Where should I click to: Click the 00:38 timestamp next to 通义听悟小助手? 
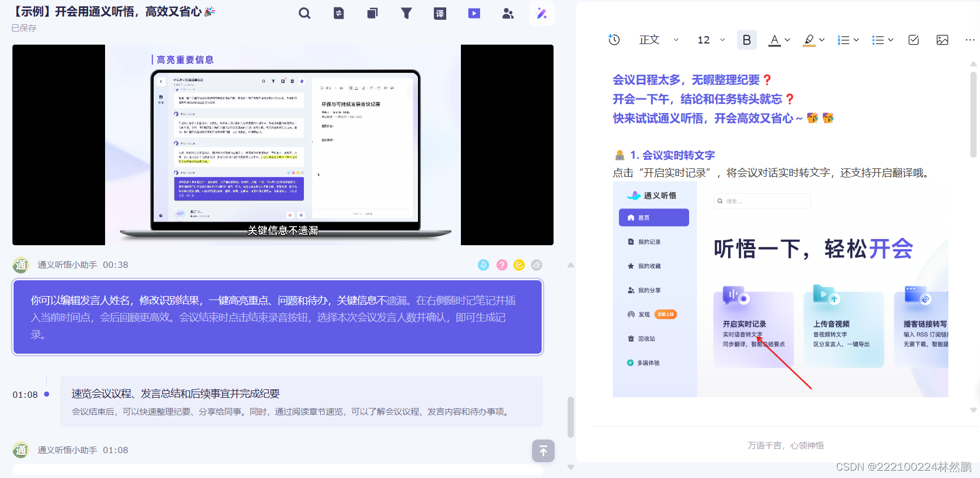115,265
